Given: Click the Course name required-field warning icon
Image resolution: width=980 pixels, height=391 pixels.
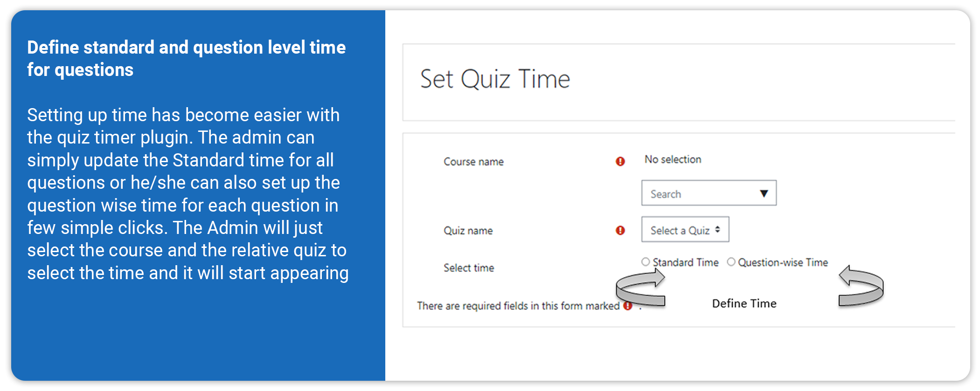Looking at the screenshot, I should 620,161.
